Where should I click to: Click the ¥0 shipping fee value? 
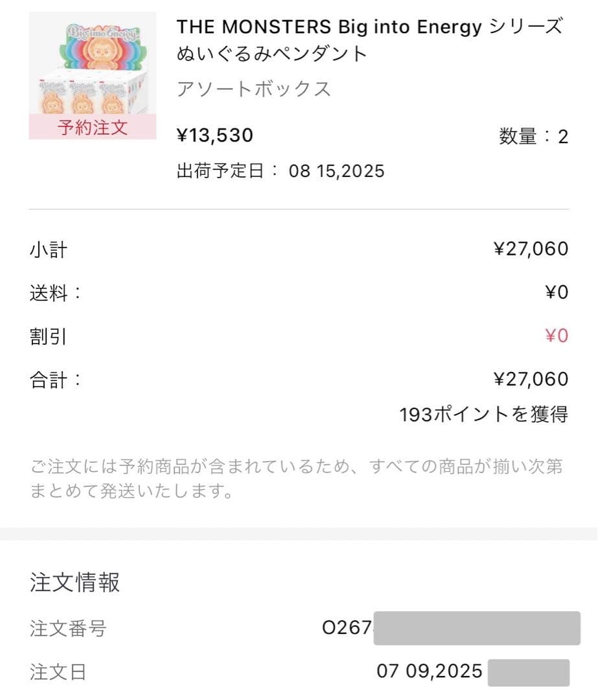(x=557, y=292)
